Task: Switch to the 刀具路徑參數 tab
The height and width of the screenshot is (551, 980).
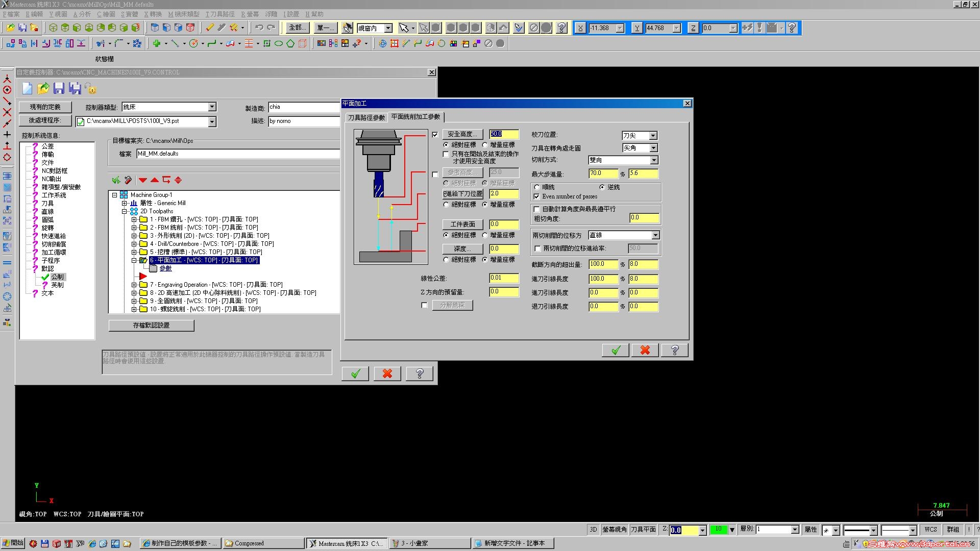Action: [x=366, y=117]
